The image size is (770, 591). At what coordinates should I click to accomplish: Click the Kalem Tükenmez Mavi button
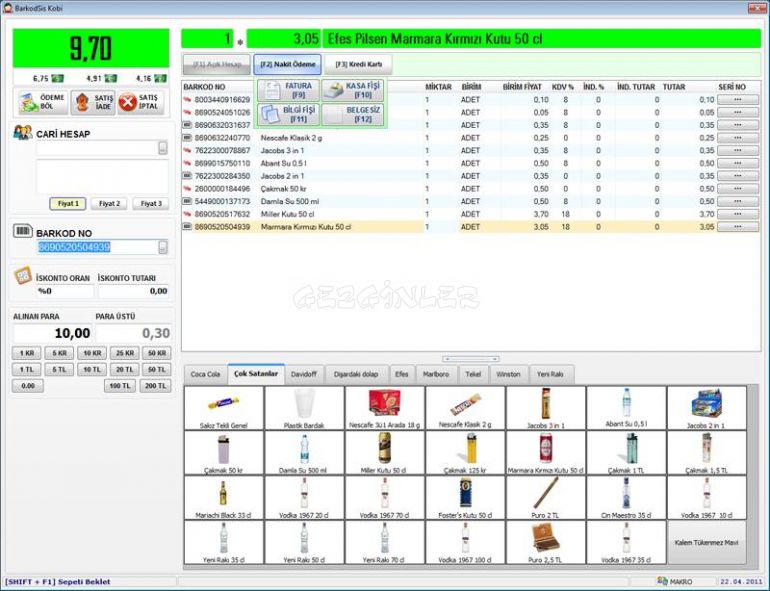click(707, 542)
